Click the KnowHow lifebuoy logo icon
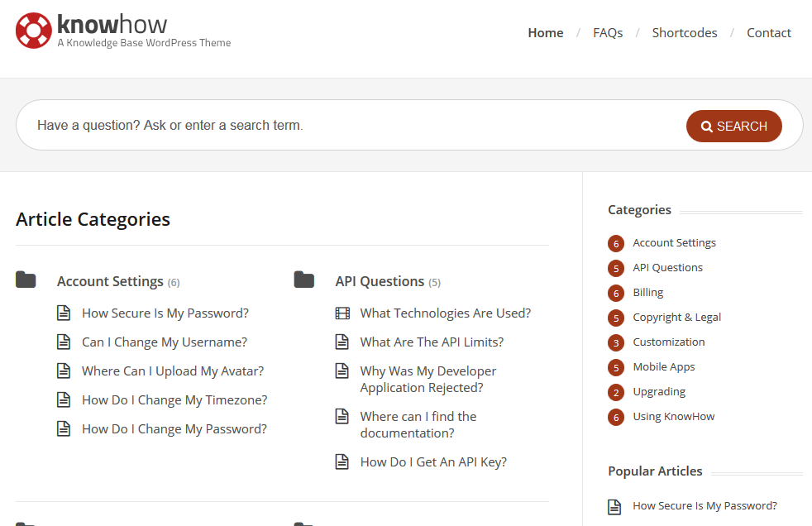 coord(34,31)
